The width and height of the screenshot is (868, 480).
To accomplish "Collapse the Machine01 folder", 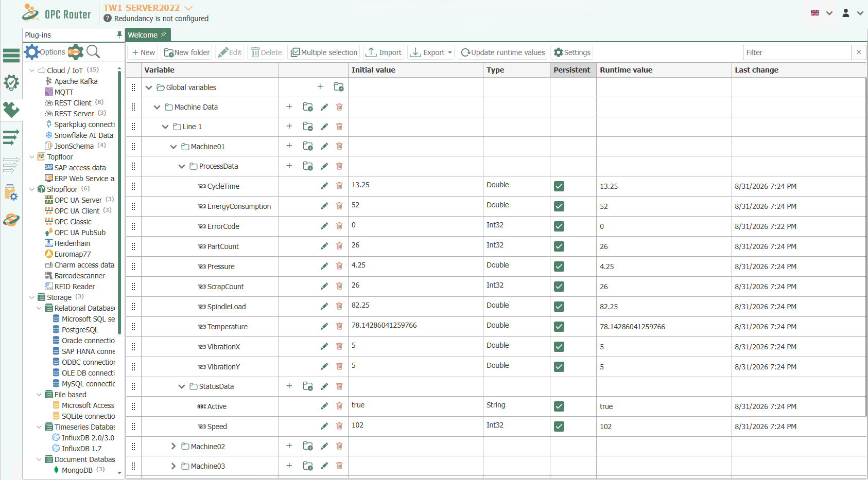I will click(x=173, y=147).
